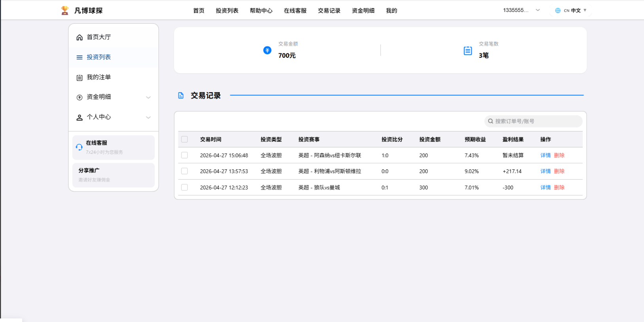Open 在线客服 in top navigation
This screenshot has height=322, width=644.
(295, 11)
